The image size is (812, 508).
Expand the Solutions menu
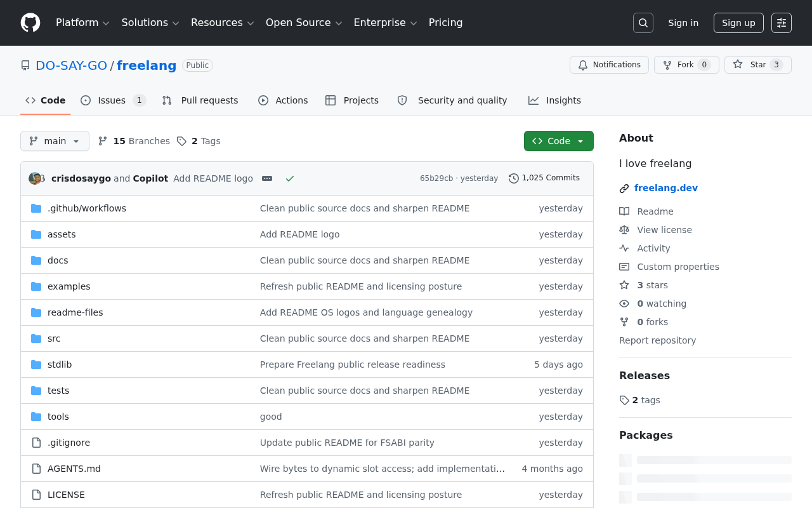tap(150, 23)
